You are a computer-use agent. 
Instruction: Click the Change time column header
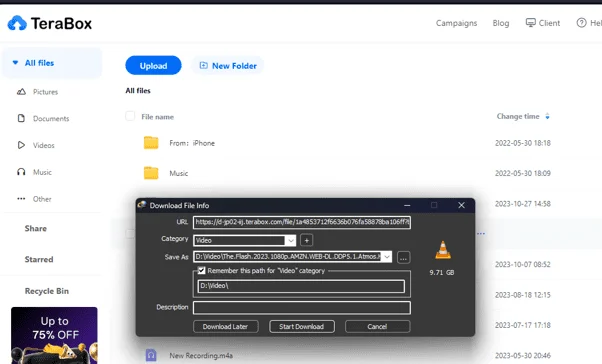(x=518, y=116)
